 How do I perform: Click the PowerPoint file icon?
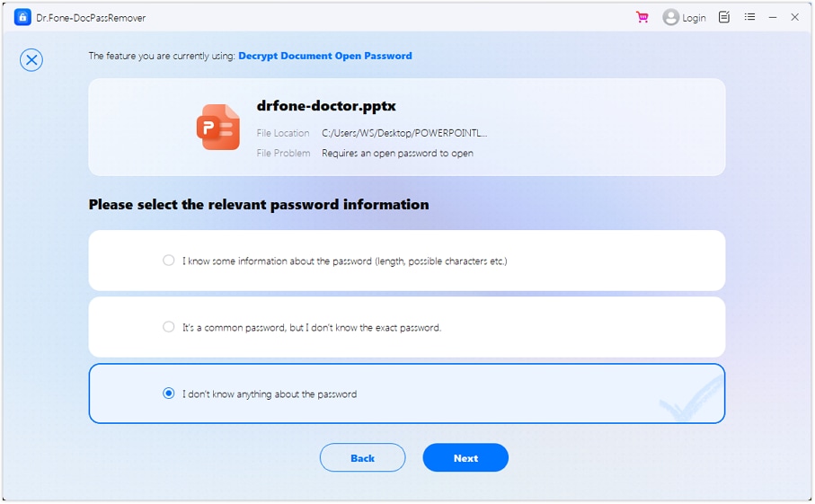click(218, 128)
